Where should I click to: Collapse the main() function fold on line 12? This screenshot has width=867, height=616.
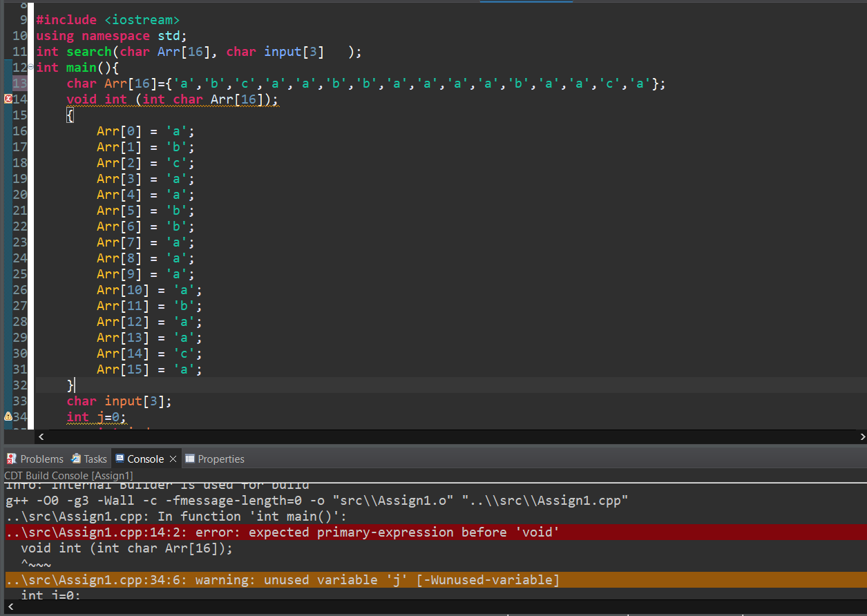[x=30, y=66]
